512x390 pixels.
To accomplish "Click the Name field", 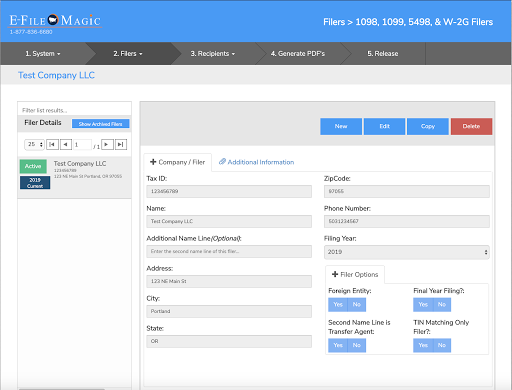I will tap(229, 221).
